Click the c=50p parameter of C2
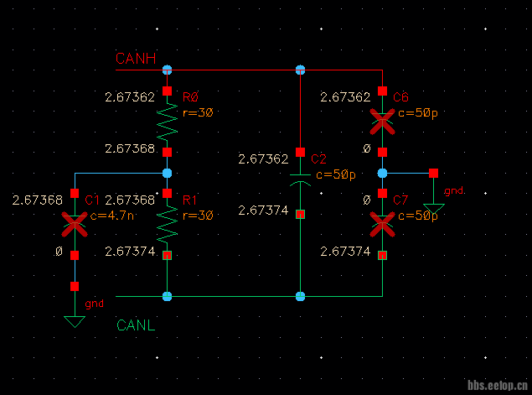Screen dimensions: 532x395 click(335, 174)
